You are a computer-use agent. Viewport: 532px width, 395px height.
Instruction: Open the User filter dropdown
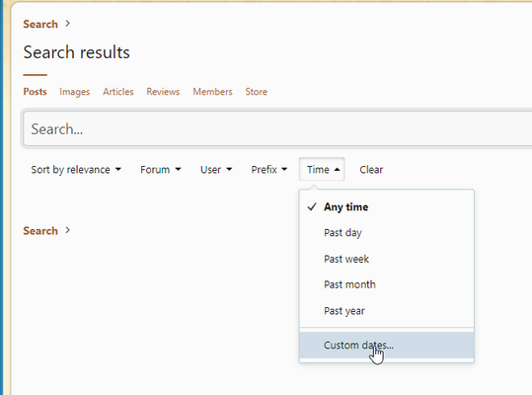(216, 169)
